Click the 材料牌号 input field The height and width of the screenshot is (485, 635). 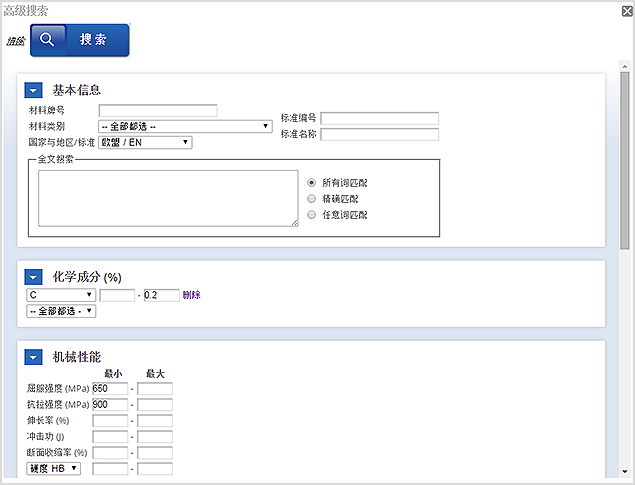pos(158,111)
